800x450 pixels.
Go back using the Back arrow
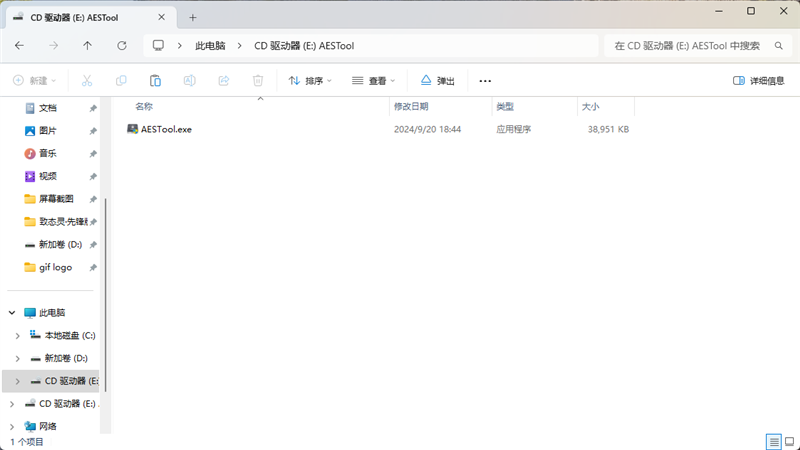(x=19, y=46)
